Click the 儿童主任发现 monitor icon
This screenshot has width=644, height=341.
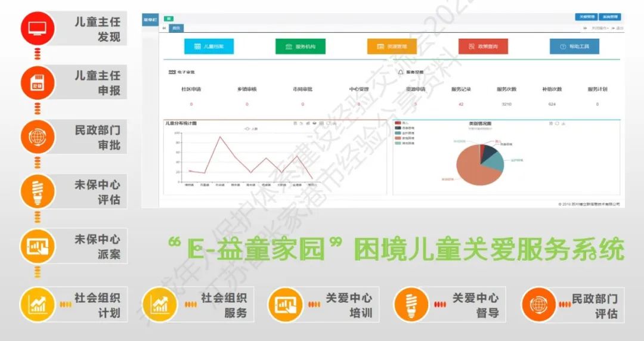coord(38,29)
